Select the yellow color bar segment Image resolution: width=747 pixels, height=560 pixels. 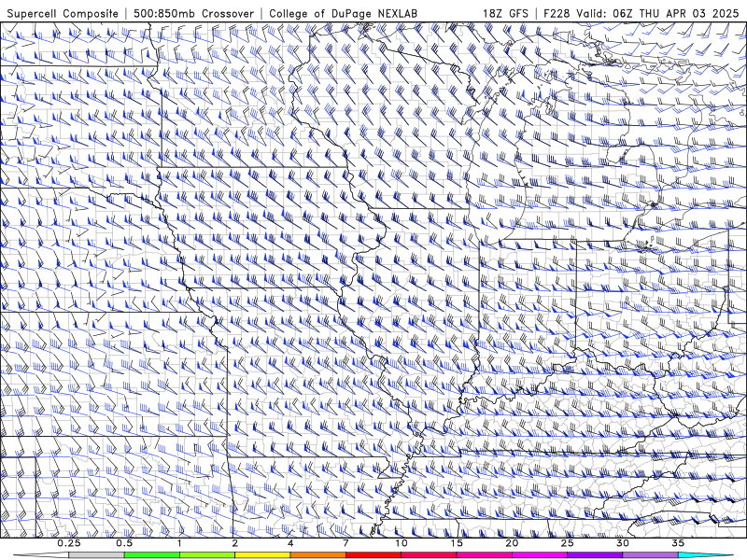coord(262,555)
